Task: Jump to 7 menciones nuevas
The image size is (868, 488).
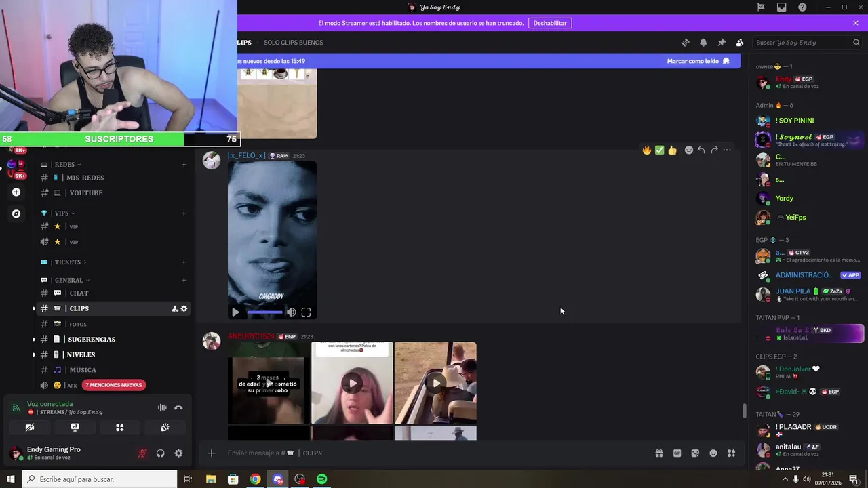Action: [x=115, y=385]
